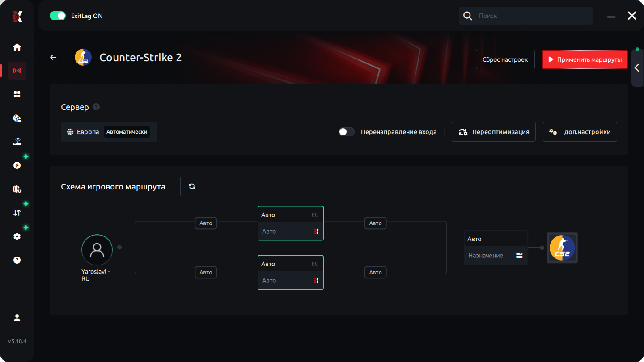Click the upper-right Авто route label
Screen dimensions: 644x362
(x=376, y=223)
